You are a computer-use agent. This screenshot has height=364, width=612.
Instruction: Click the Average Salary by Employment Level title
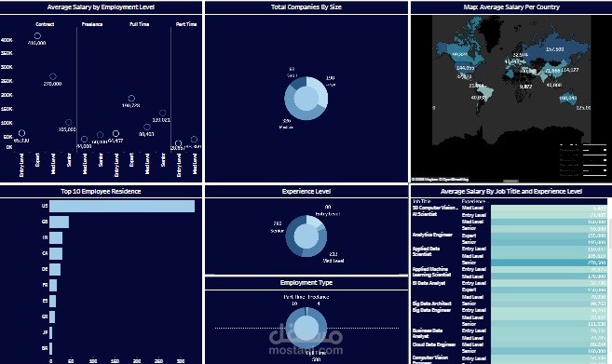point(102,7)
